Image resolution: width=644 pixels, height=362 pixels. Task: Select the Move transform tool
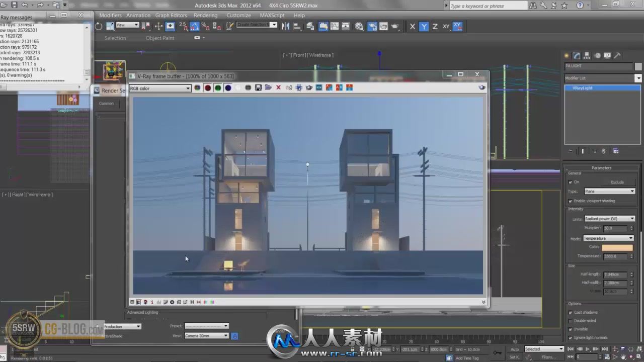pos(158,26)
